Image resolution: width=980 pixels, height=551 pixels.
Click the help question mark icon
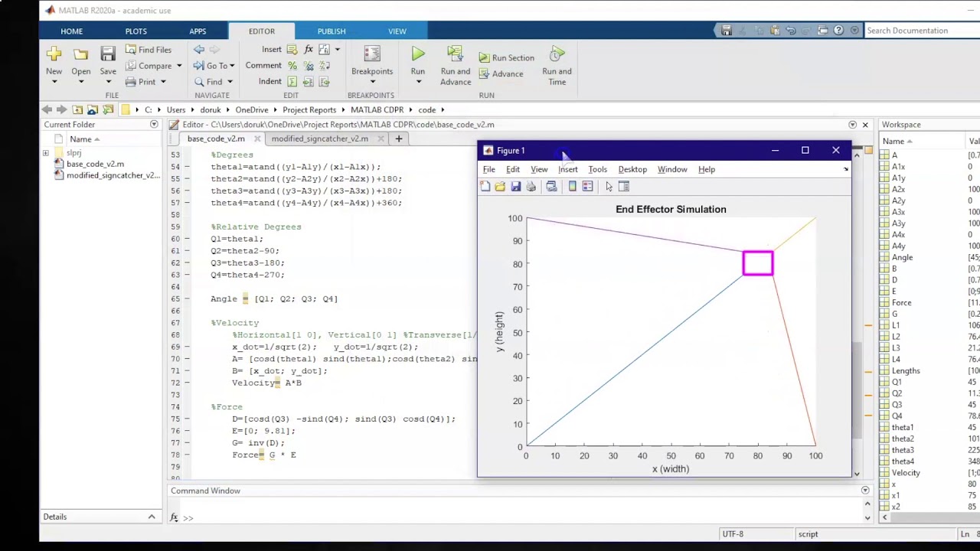point(838,31)
